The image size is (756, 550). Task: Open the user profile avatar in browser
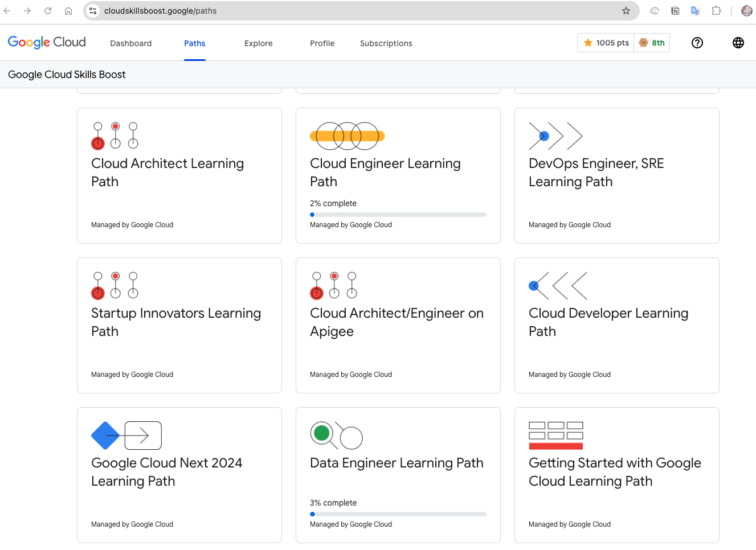coord(746,11)
